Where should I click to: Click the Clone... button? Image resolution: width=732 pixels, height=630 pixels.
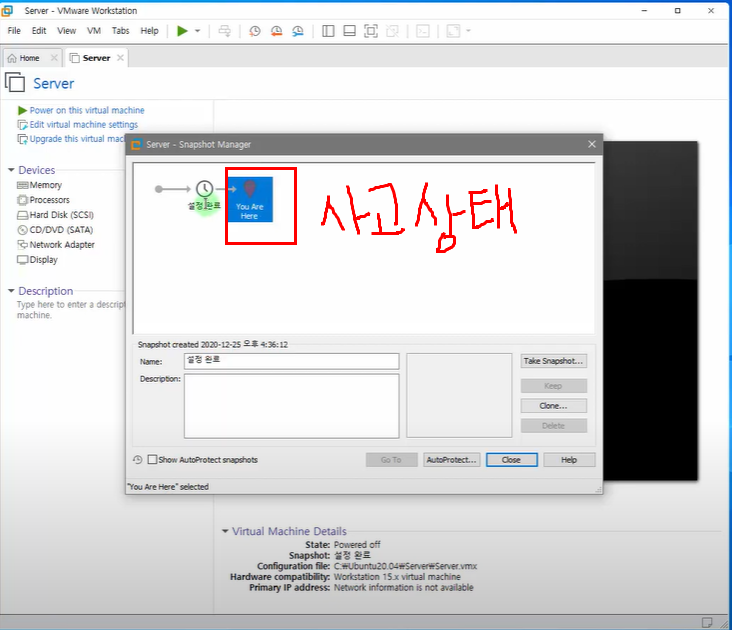click(x=554, y=406)
